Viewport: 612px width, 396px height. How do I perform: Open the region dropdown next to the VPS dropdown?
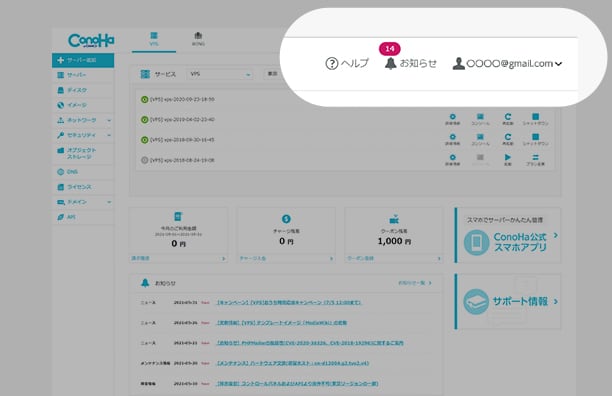272,74
